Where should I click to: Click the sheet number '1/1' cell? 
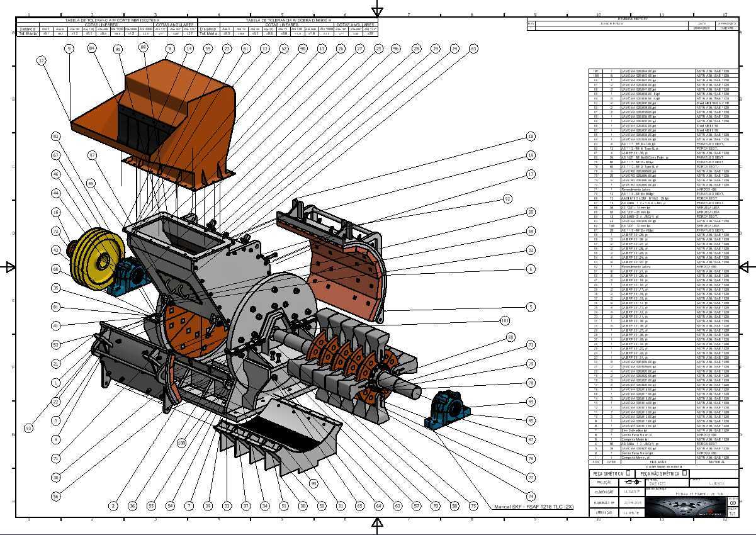[x=732, y=514]
